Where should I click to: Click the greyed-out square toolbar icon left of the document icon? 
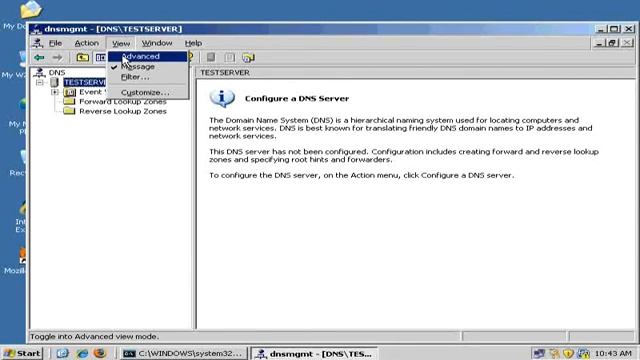(x=211, y=58)
